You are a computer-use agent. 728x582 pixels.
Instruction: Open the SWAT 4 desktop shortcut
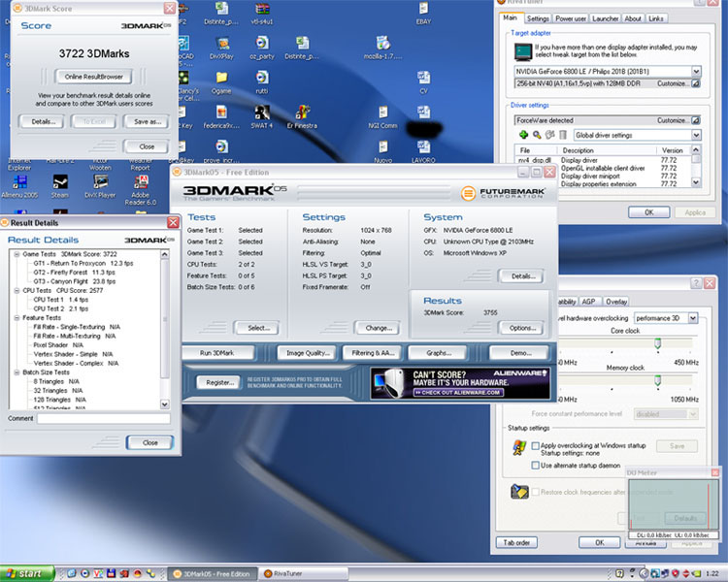coord(262,117)
